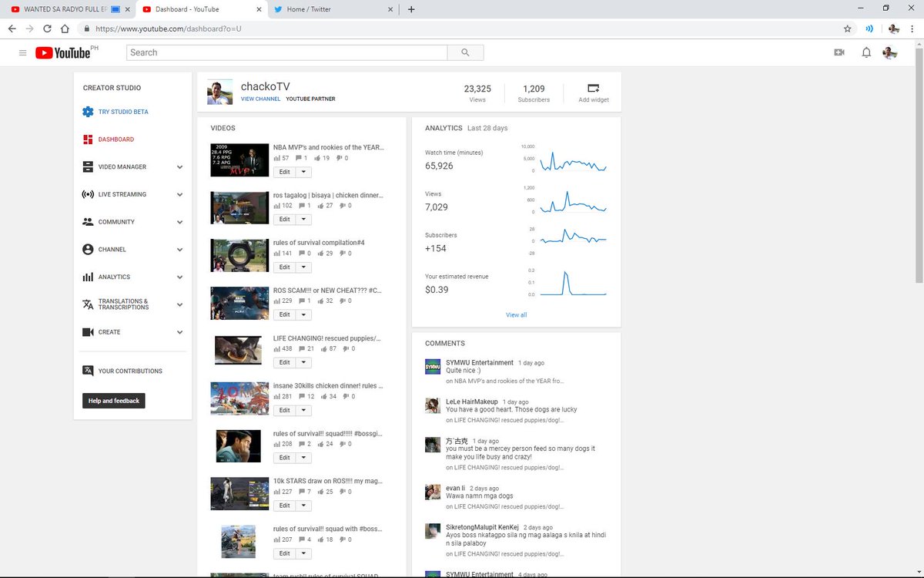Viewport: 924px width, 578px height.
Task: Click the Watch time 65,926 value
Action: point(439,166)
